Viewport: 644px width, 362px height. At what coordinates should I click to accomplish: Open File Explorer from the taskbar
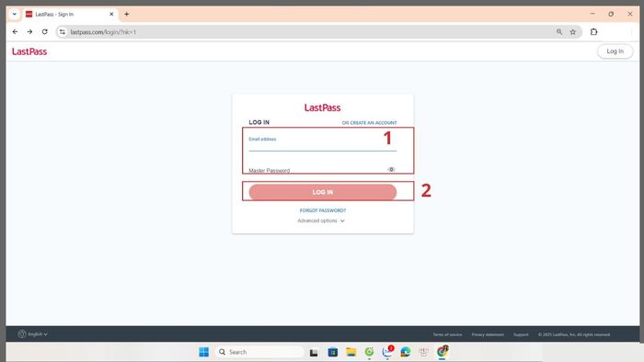[351, 352]
